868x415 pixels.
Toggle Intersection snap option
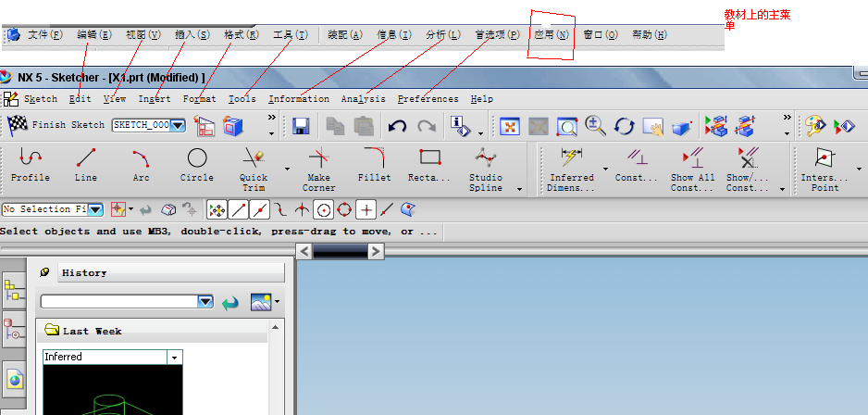coord(302,210)
